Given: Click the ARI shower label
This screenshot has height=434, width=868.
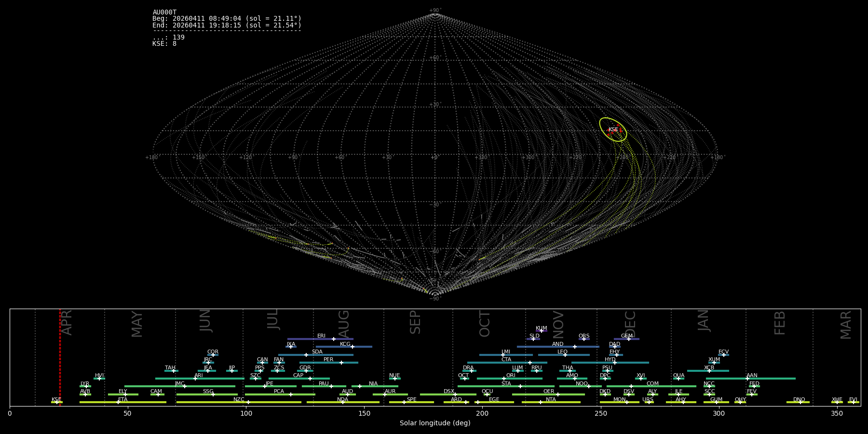Looking at the screenshot, I should point(198,376).
